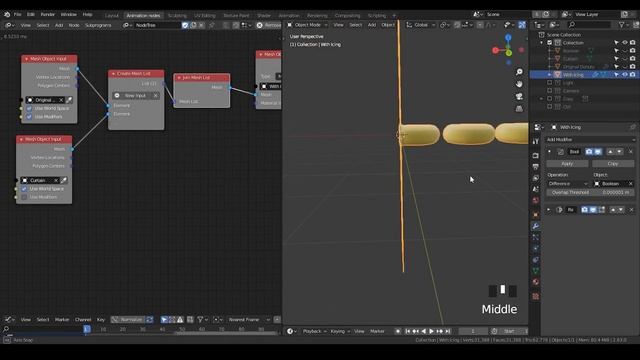Pin the node tree with pin icon
The image size is (640, 360).
point(211,25)
